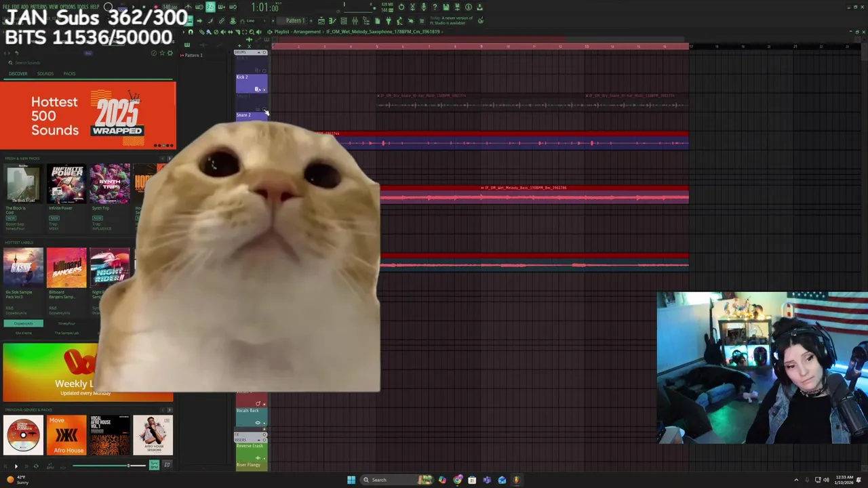Click the link chain icon in toolbar
The image size is (868, 488).
pos(221,21)
